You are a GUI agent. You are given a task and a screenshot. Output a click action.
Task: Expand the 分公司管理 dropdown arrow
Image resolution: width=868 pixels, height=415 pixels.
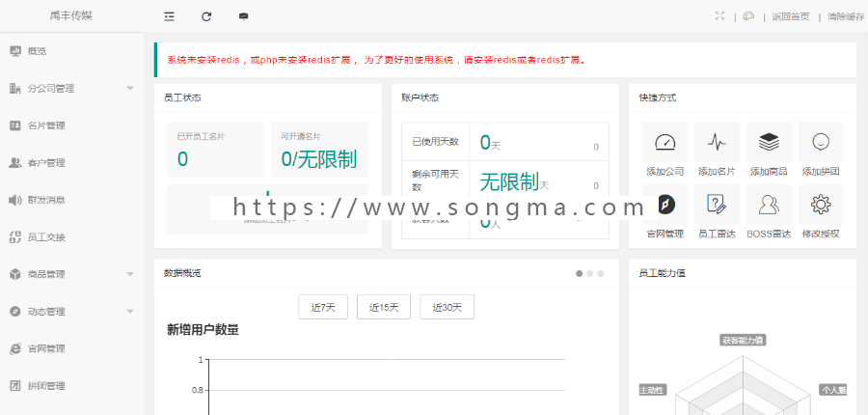[130, 88]
